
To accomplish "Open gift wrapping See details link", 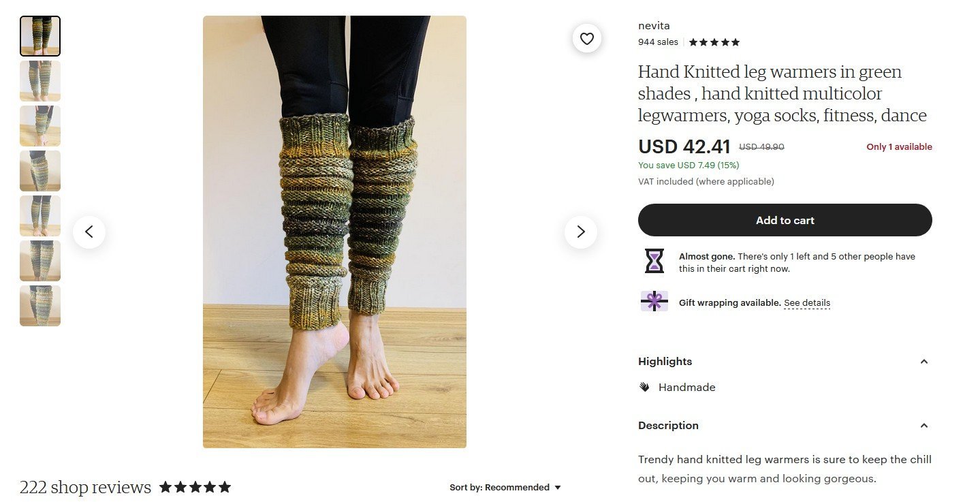I will [807, 303].
